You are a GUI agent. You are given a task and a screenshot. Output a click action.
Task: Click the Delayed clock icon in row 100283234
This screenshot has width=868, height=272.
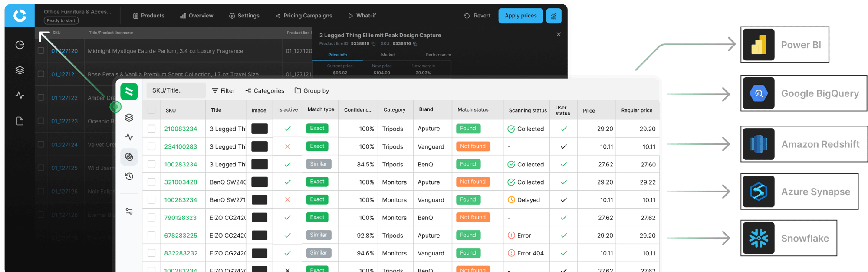pyautogui.click(x=511, y=200)
